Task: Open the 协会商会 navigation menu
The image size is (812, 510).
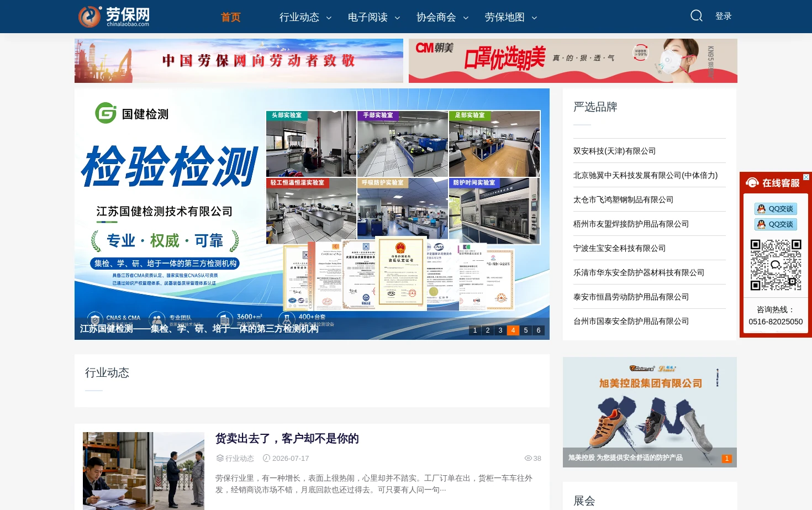Action: (436, 17)
